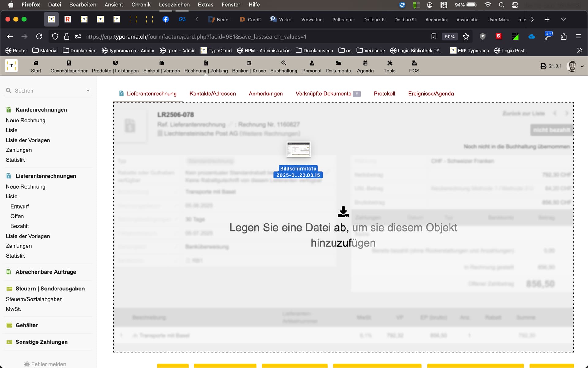Open the ERP Typorama bookmark
Screen dimensions: 588x368
point(469,50)
